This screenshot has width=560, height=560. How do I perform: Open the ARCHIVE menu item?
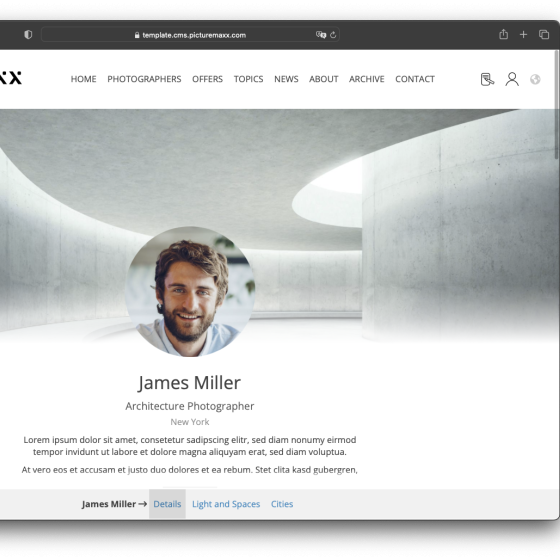point(367,79)
